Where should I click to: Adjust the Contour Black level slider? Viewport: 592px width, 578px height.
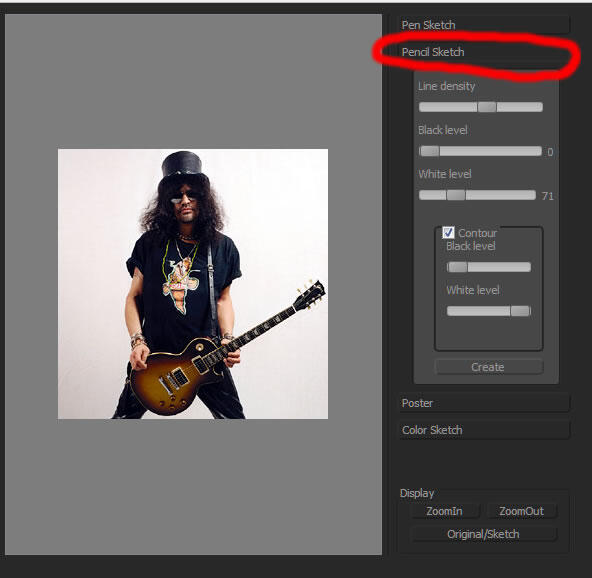click(489, 267)
